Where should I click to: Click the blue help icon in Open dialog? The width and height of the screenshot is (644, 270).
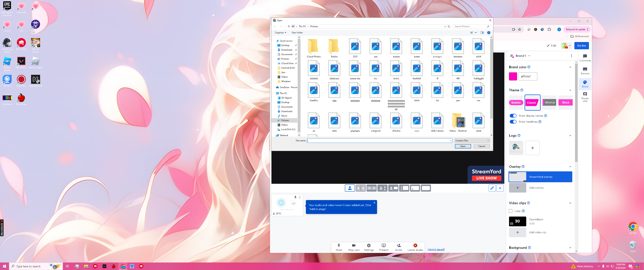coord(489,33)
